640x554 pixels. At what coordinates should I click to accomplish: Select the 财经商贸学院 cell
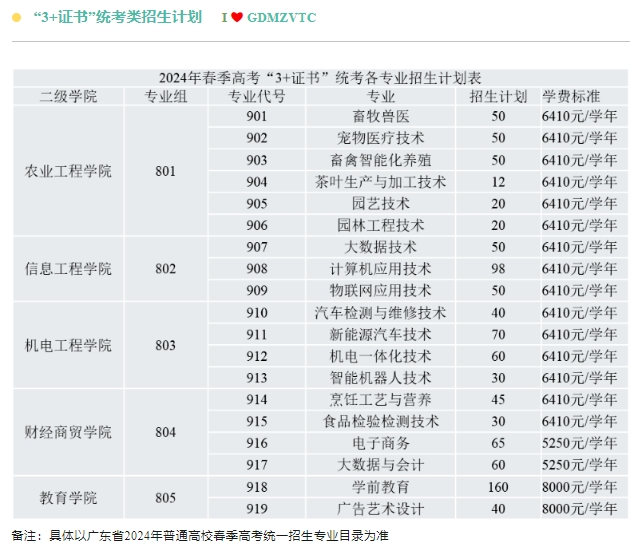point(68,432)
